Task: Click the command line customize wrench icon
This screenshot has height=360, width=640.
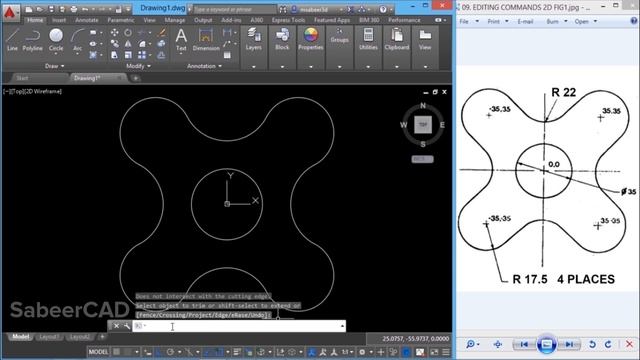Action: click(x=127, y=326)
